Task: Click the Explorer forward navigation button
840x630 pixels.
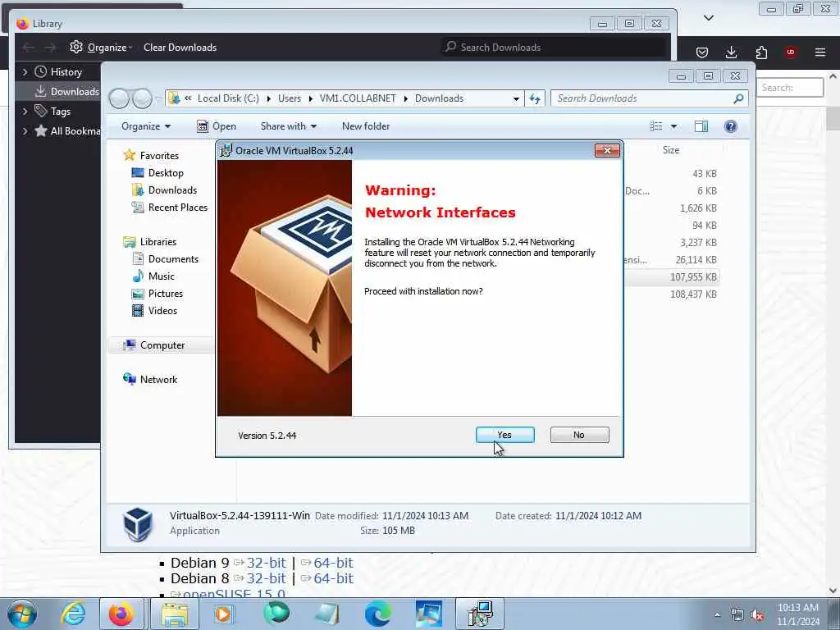Action: (x=142, y=98)
